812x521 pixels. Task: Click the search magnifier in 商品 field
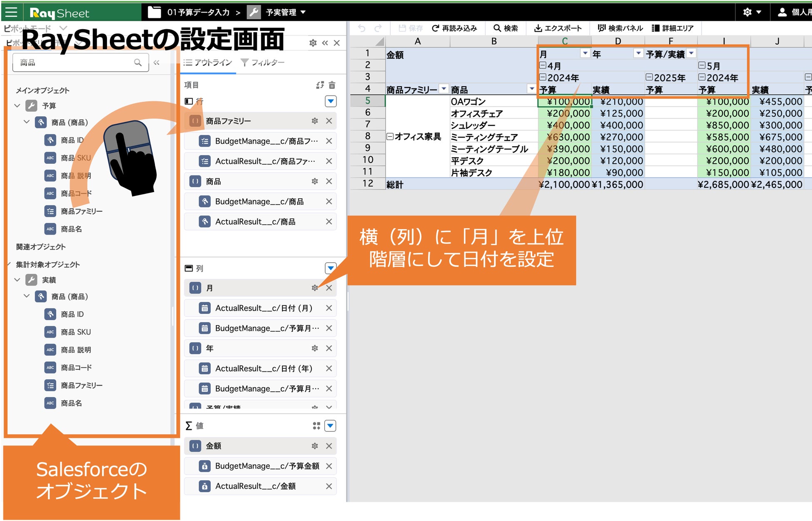138,63
